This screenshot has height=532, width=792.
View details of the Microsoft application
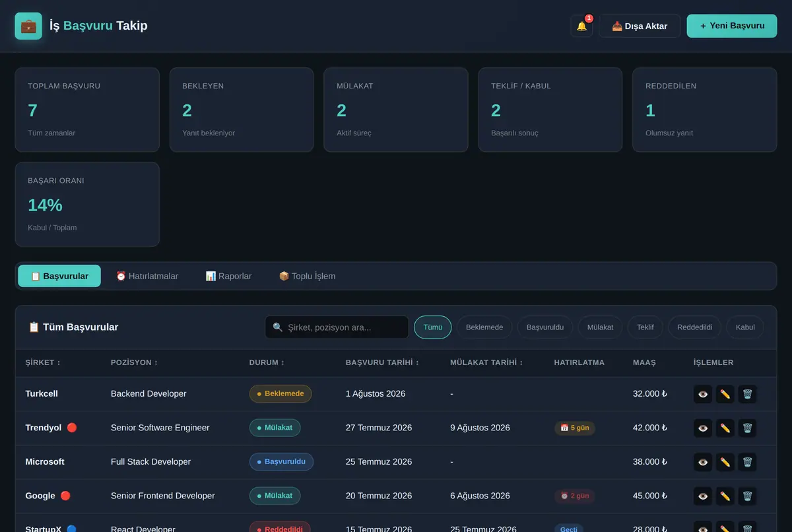click(x=703, y=462)
